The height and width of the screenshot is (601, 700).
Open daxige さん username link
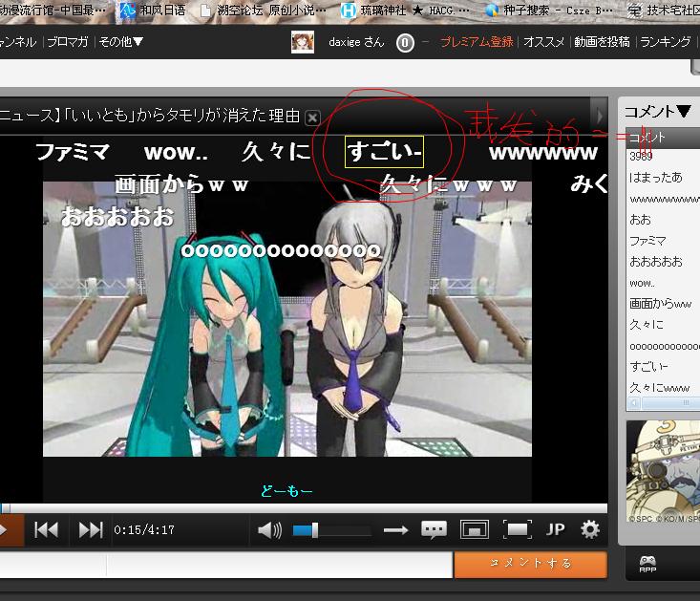[x=356, y=42]
